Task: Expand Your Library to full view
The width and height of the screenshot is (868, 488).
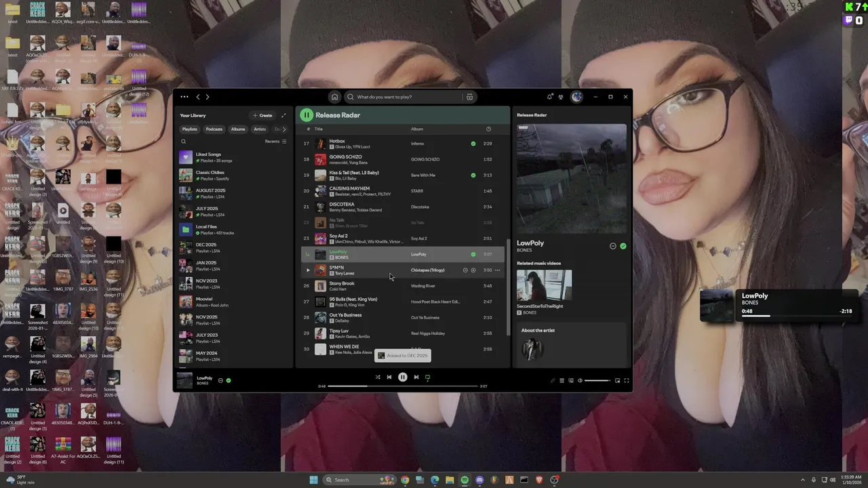Action: pos(283,115)
